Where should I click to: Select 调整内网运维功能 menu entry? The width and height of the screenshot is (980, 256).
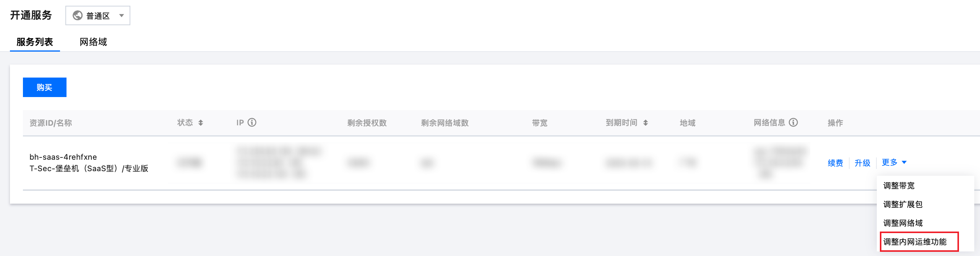tap(915, 242)
